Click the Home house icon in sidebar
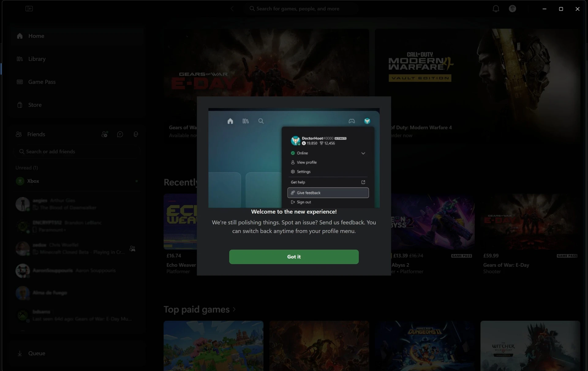The width and height of the screenshot is (588, 371). 20,36
